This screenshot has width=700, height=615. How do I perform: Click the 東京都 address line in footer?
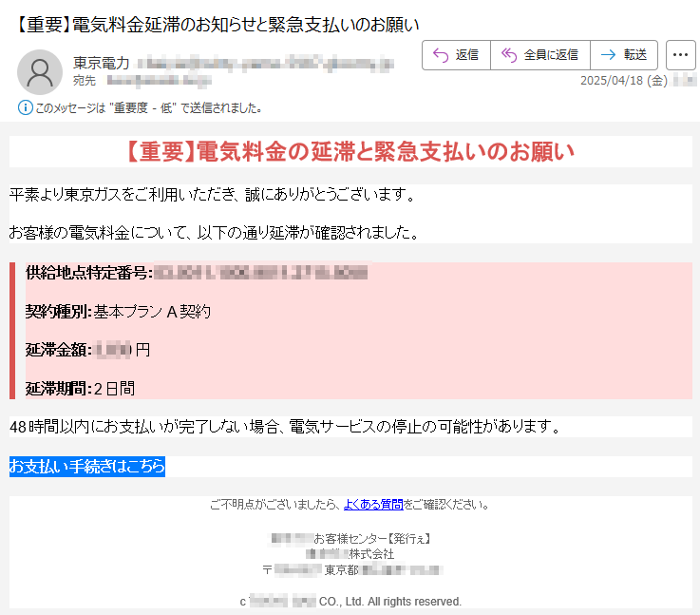[x=352, y=570]
